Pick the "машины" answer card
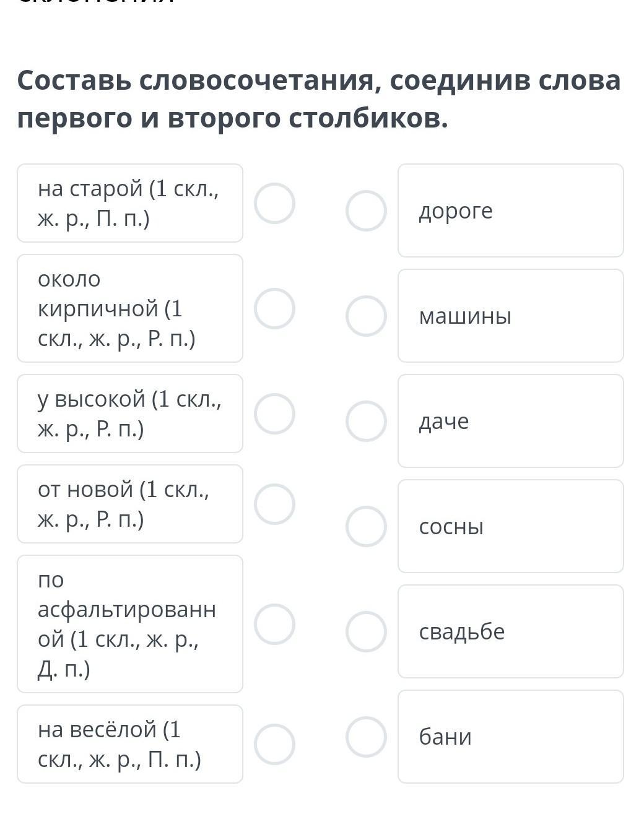The width and height of the screenshot is (644, 840). pyautogui.click(x=510, y=316)
